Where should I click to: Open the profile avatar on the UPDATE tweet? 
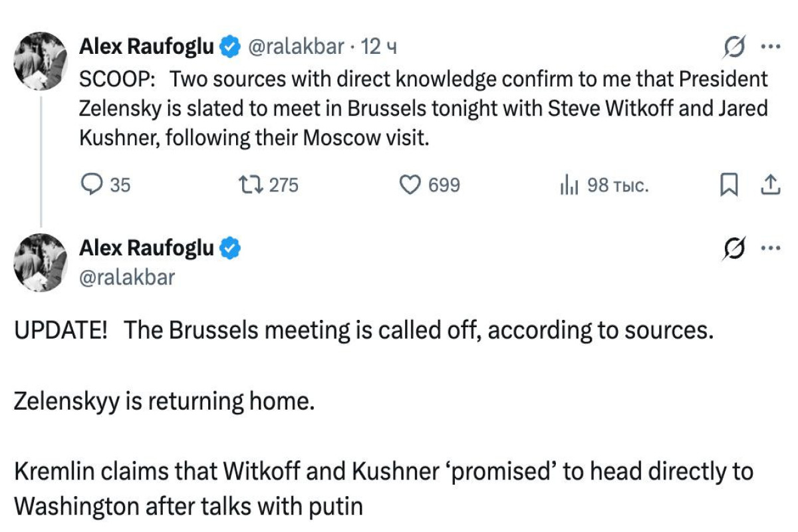pos(41,263)
